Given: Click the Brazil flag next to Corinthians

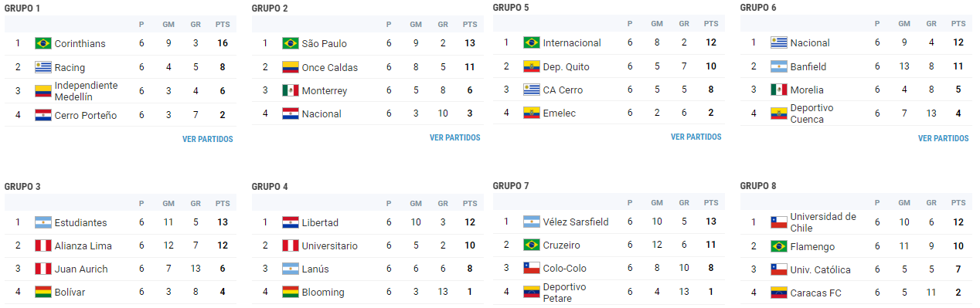Looking at the screenshot, I should tap(43, 43).
